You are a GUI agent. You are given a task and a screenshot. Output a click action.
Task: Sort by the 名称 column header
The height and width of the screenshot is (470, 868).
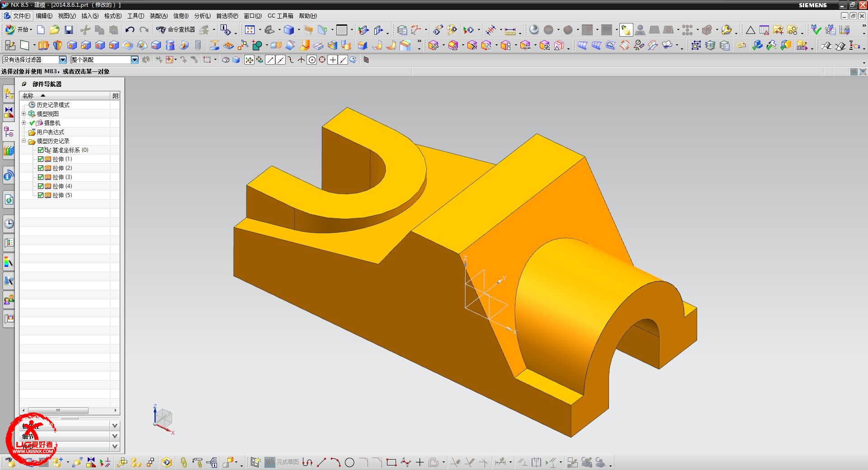point(65,95)
